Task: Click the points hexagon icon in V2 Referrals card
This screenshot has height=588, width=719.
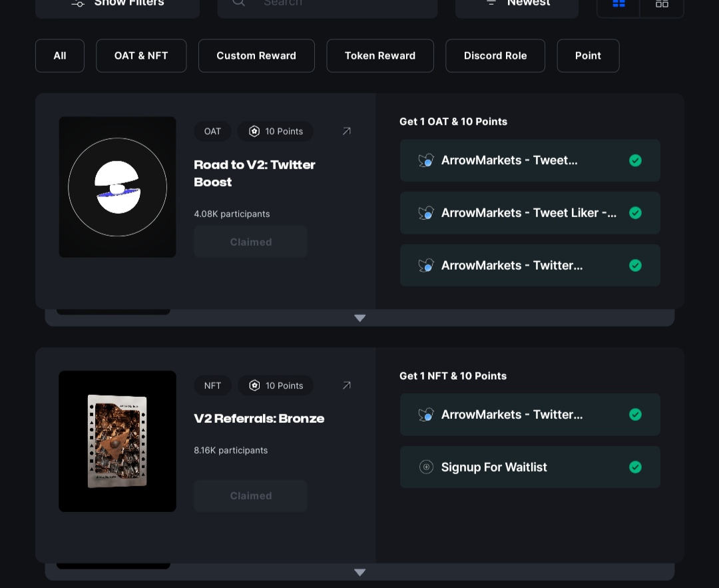Action: tap(254, 386)
